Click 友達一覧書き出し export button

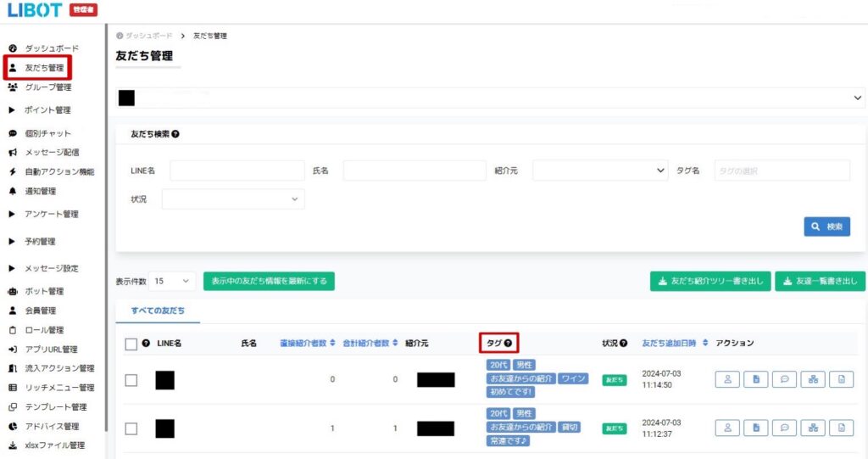click(x=820, y=281)
